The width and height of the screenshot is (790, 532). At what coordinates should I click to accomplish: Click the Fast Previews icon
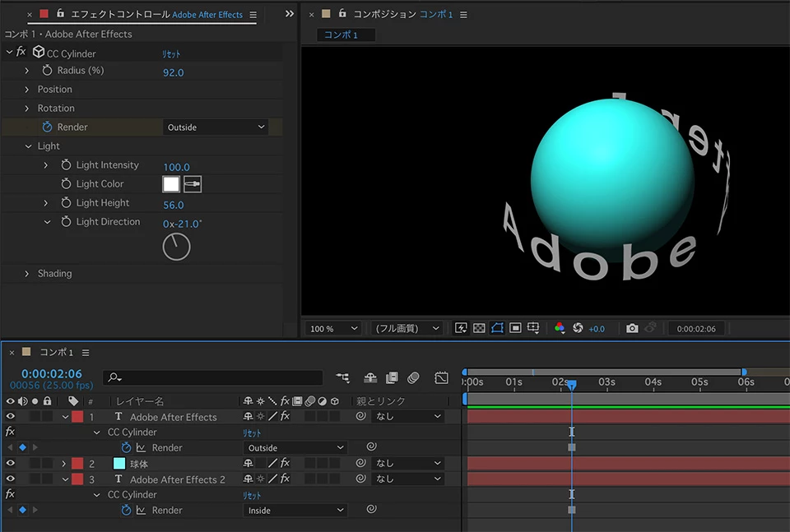tap(461, 328)
